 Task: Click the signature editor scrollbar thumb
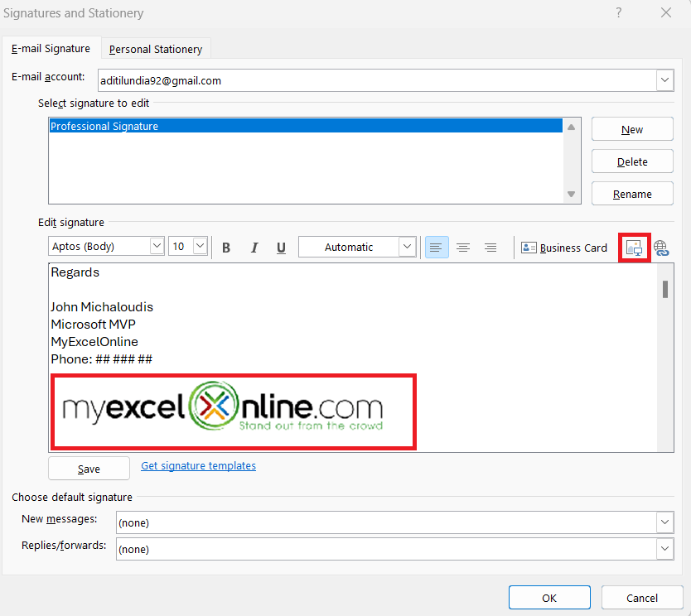(665, 289)
